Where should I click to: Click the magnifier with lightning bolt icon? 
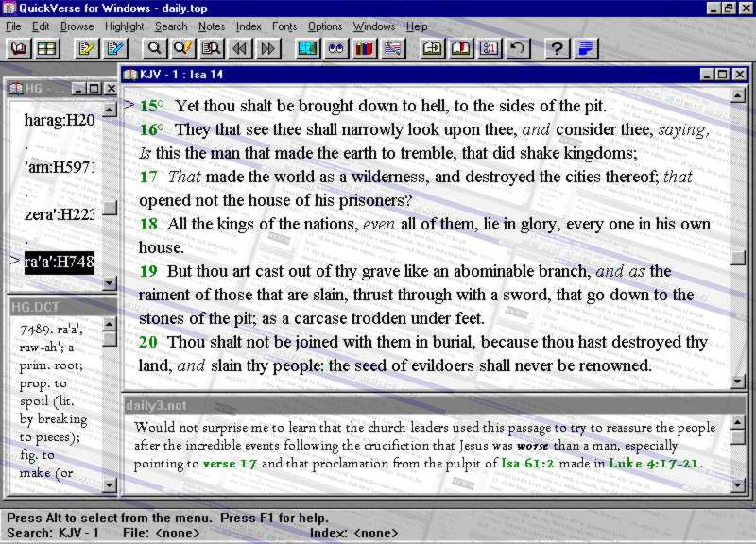point(182,49)
